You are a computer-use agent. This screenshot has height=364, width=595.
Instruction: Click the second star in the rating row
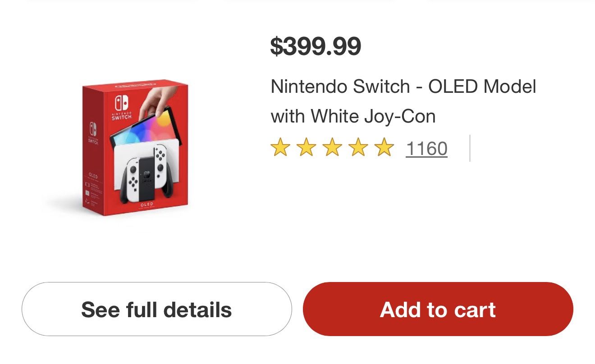tap(306, 148)
